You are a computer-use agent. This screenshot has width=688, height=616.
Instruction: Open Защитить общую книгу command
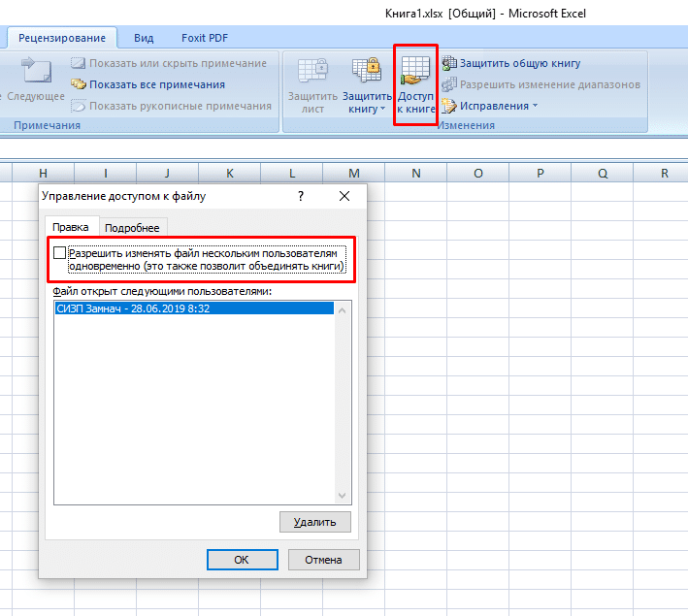[511, 63]
